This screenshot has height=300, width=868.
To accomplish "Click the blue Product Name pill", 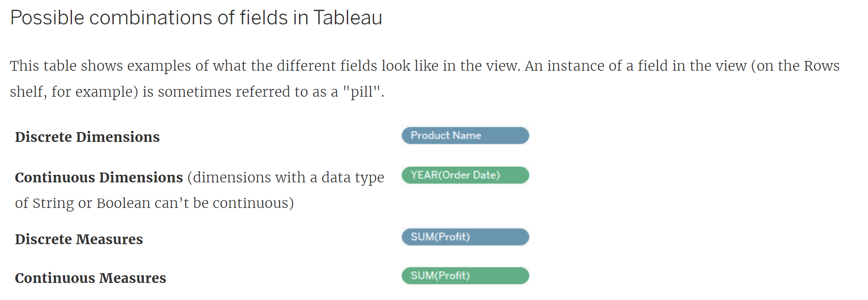I will click(x=465, y=136).
